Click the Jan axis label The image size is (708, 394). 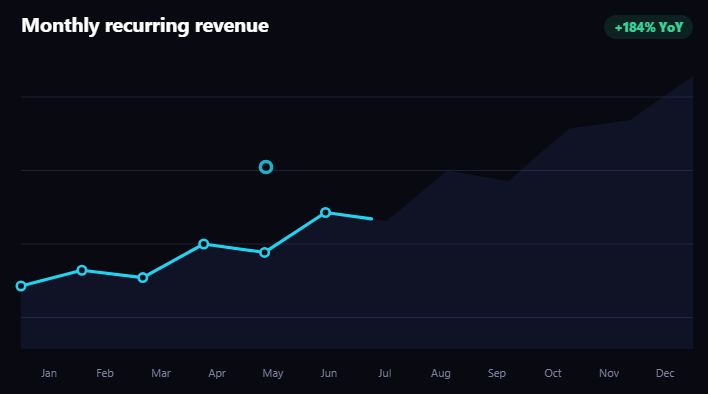(x=49, y=373)
